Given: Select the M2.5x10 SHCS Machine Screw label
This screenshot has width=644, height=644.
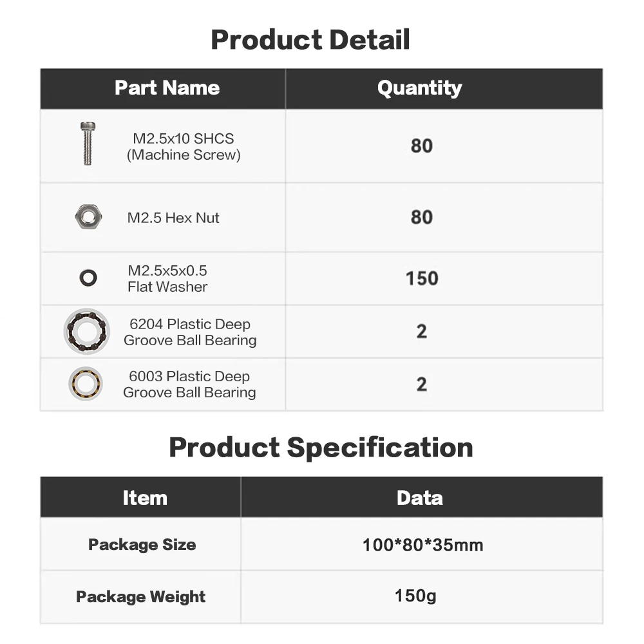Looking at the screenshot, I should coord(184,146).
